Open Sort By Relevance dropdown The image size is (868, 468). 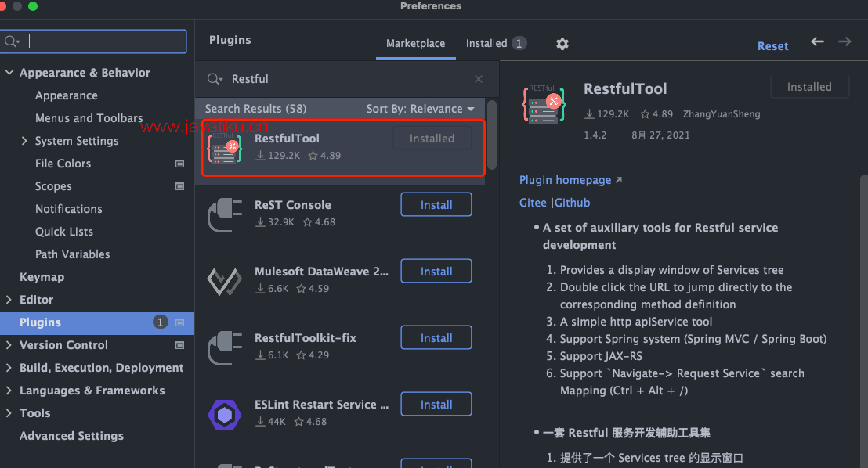click(x=420, y=109)
